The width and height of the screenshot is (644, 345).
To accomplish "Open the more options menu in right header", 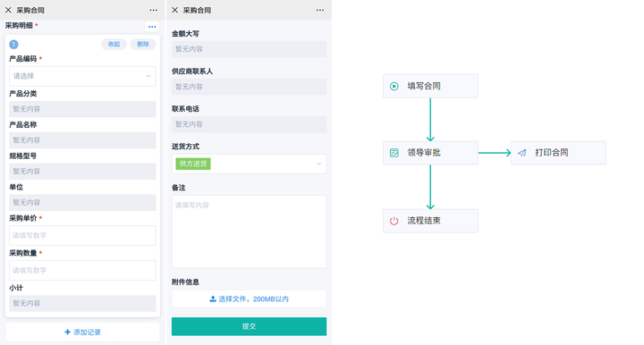I will (320, 10).
